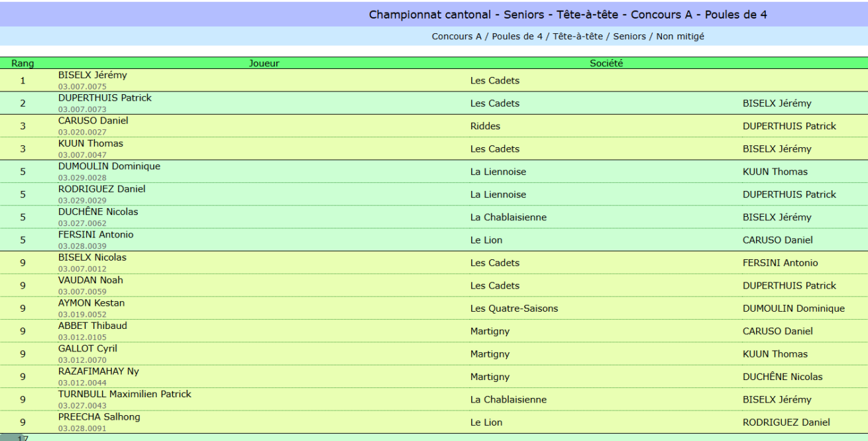Click the Les Quatre-Saisons society entry
868x441 pixels.
pos(514,308)
